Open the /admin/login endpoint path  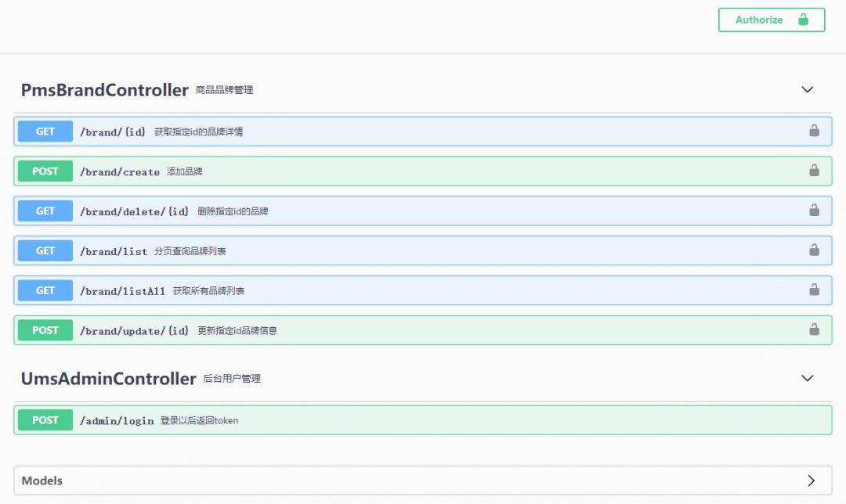pyautogui.click(x=117, y=421)
